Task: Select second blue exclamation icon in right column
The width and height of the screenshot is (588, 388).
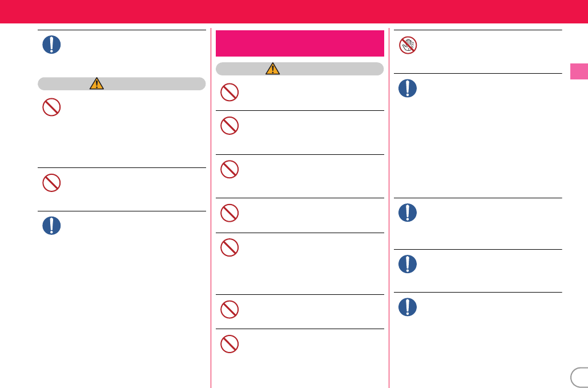Action: 408,213
